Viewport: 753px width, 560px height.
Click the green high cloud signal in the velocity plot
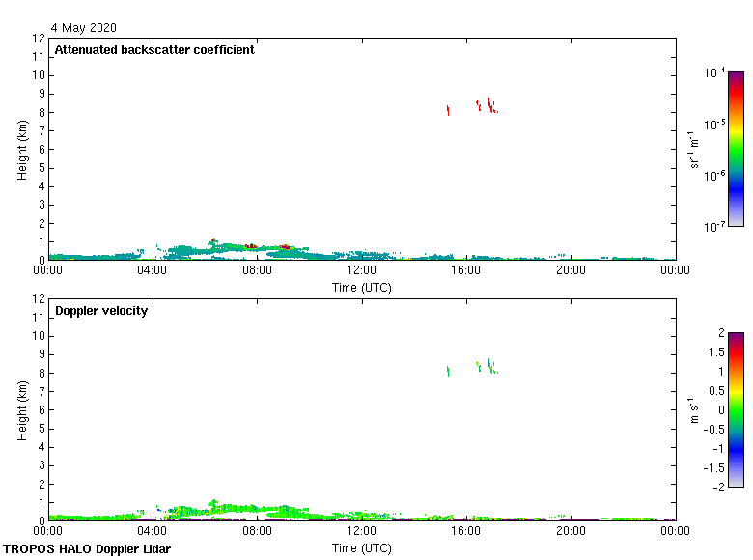click(448, 371)
